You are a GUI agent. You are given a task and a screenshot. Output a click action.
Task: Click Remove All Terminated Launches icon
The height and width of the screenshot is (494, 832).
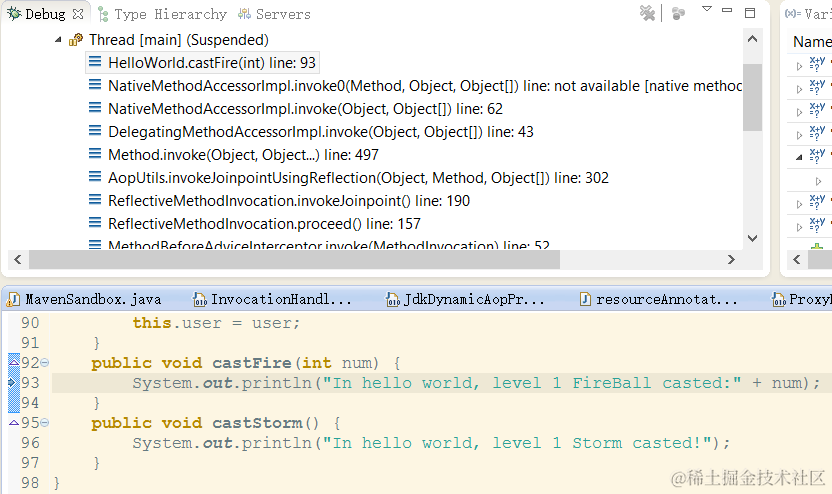647,13
